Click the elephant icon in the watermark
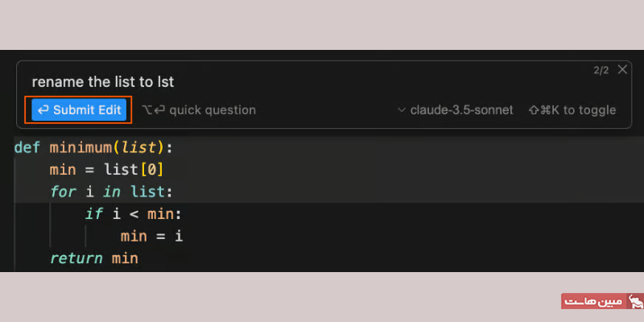The width and height of the screenshot is (644, 322). (636, 301)
